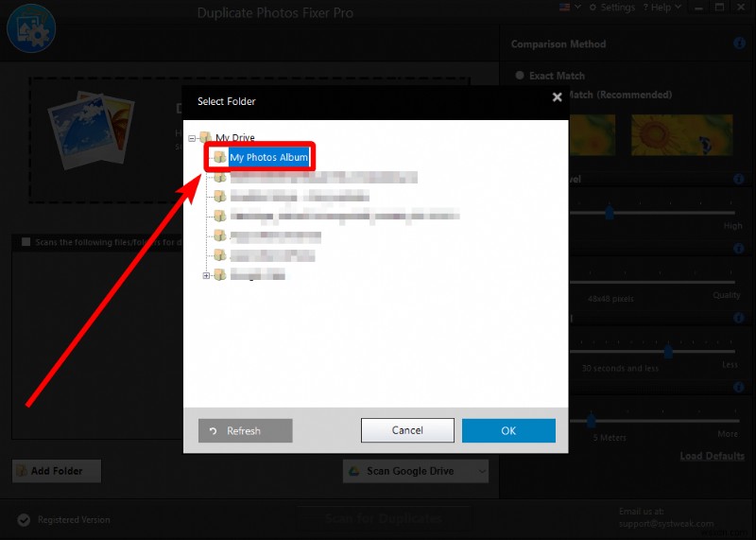Click the Add Folder icon

pos(22,471)
